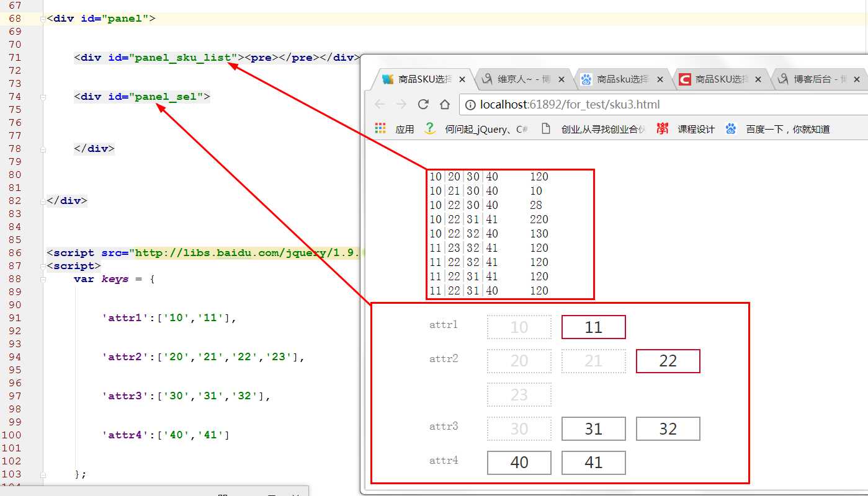
Task: Close the first 商品SKU选择 tab
Action: click(x=462, y=79)
